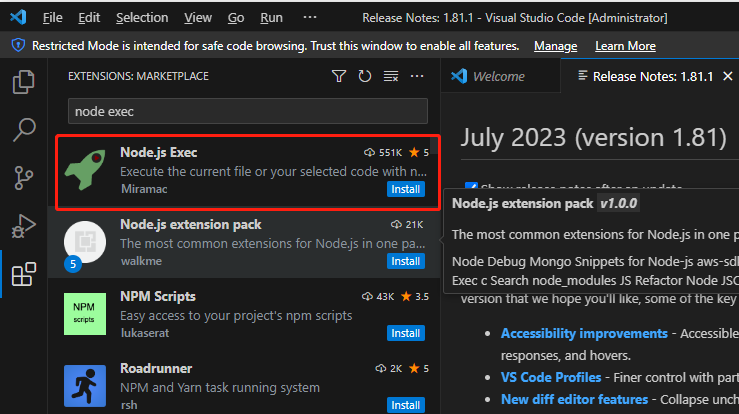Screen dimensions: 739x414
Task: Open the Explorer view in activity bar
Action: (23, 82)
